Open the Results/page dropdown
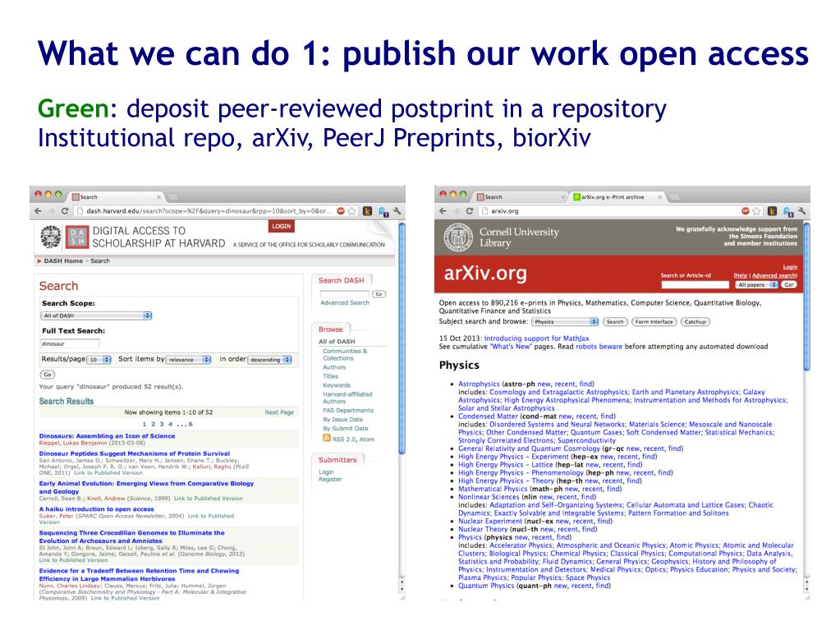The height and width of the screenshot is (630, 840). (99, 360)
